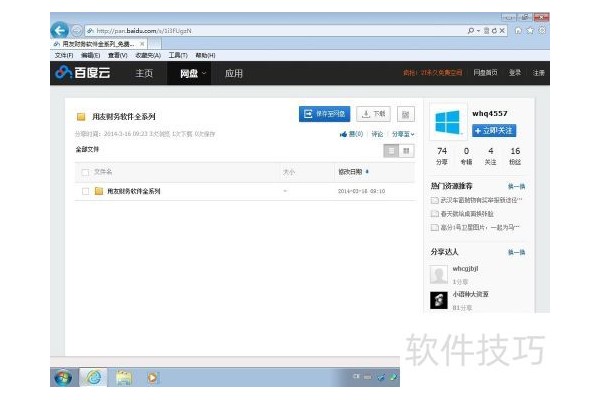Open the Windows Start button
The width and height of the screenshot is (600, 400).
tap(63, 377)
